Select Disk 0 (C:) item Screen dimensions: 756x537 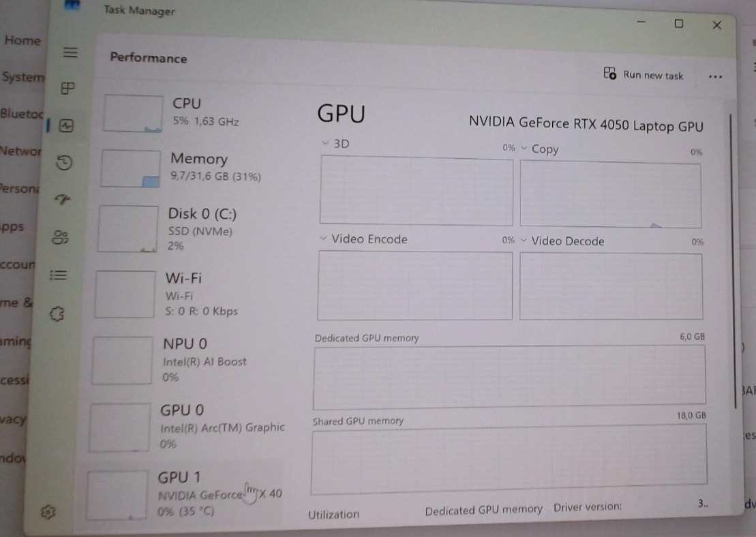(190, 228)
